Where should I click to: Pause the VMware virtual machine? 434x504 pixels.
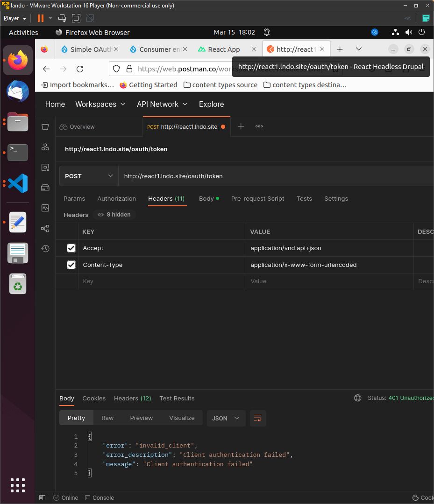(x=41, y=18)
